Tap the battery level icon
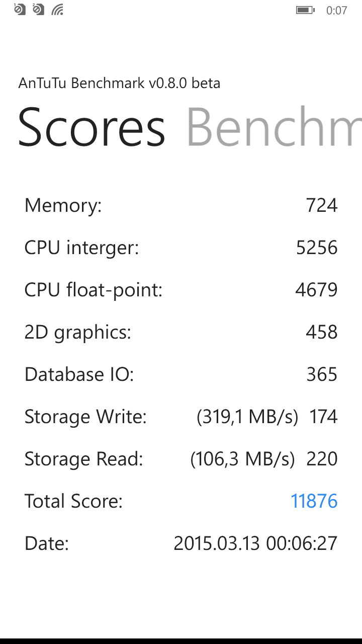362x644 pixels. 305,10
